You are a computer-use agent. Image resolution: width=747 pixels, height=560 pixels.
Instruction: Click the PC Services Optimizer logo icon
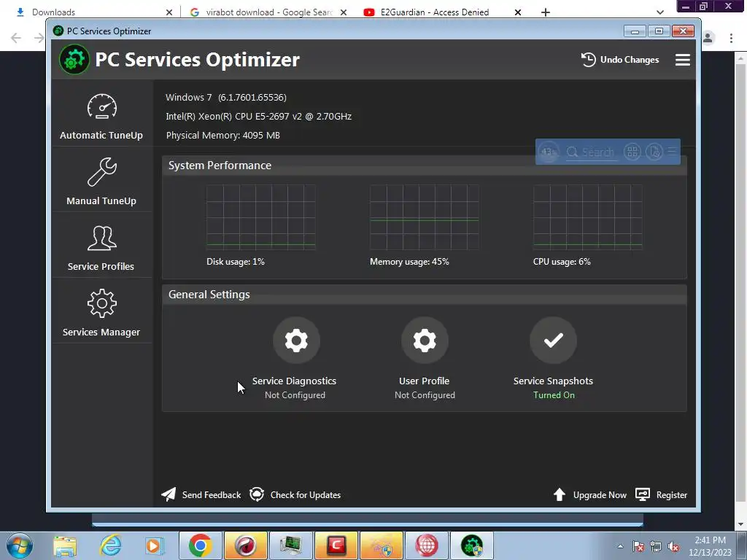(74, 60)
